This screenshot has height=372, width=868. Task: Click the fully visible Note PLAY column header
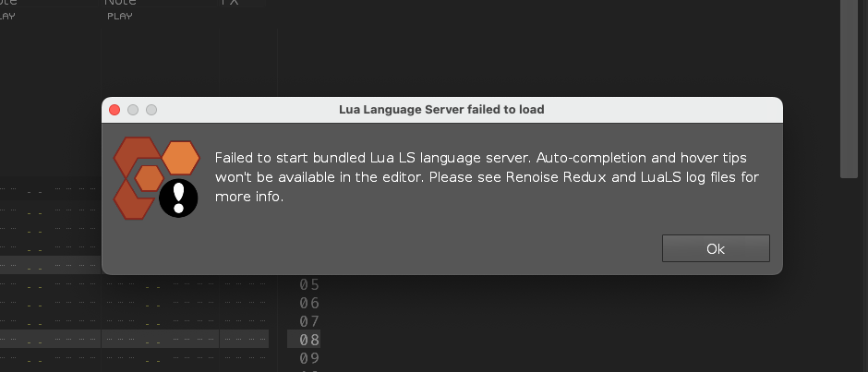click(120, 9)
